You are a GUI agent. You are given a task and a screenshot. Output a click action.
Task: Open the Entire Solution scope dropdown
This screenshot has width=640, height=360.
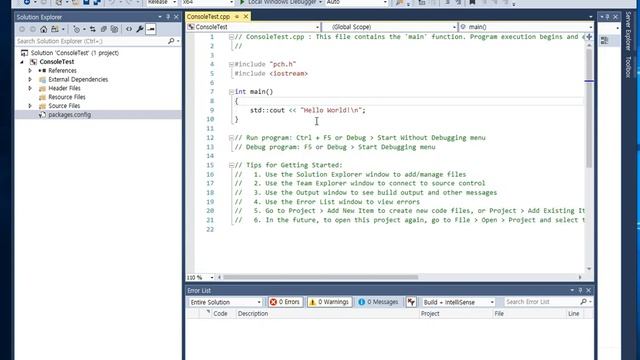[225, 302]
